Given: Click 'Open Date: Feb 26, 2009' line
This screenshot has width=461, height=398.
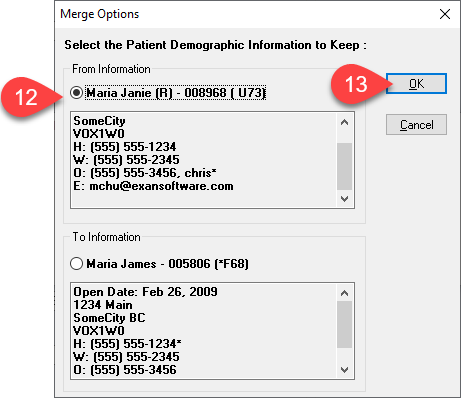Looking at the screenshot, I should coord(145,292).
